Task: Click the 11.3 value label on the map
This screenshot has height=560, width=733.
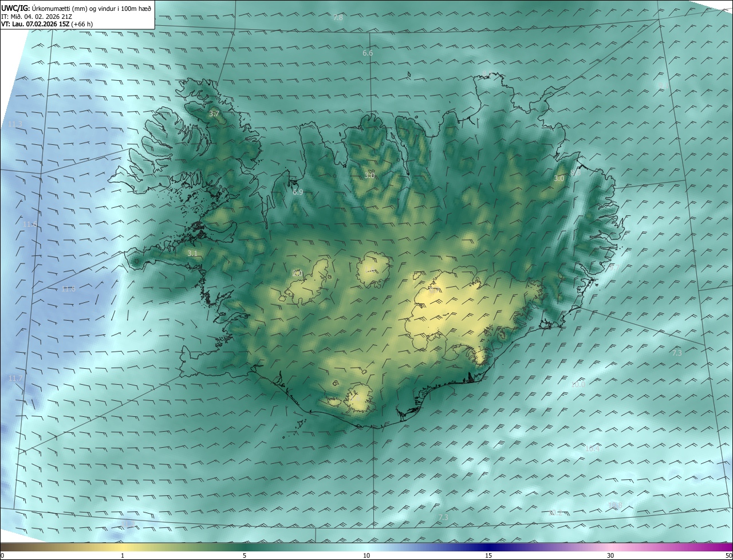Action: tap(15, 124)
